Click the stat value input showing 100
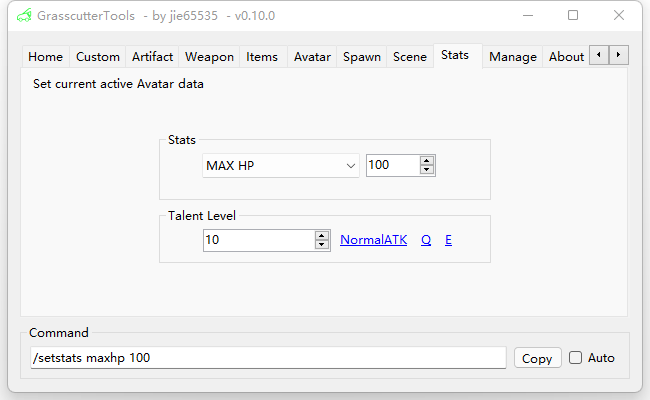The width and height of the screenshot is (650, 400). coord(392,166)
